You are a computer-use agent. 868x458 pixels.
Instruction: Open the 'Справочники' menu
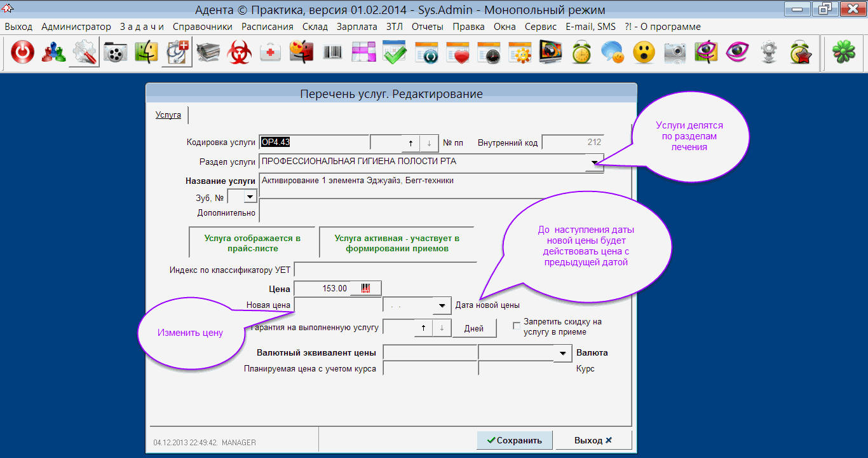click(x=202, y=27)
